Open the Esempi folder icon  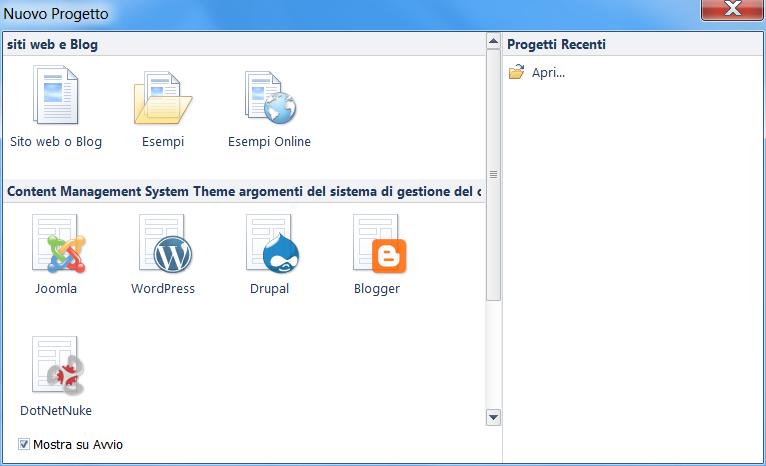[x=163, y=98]
